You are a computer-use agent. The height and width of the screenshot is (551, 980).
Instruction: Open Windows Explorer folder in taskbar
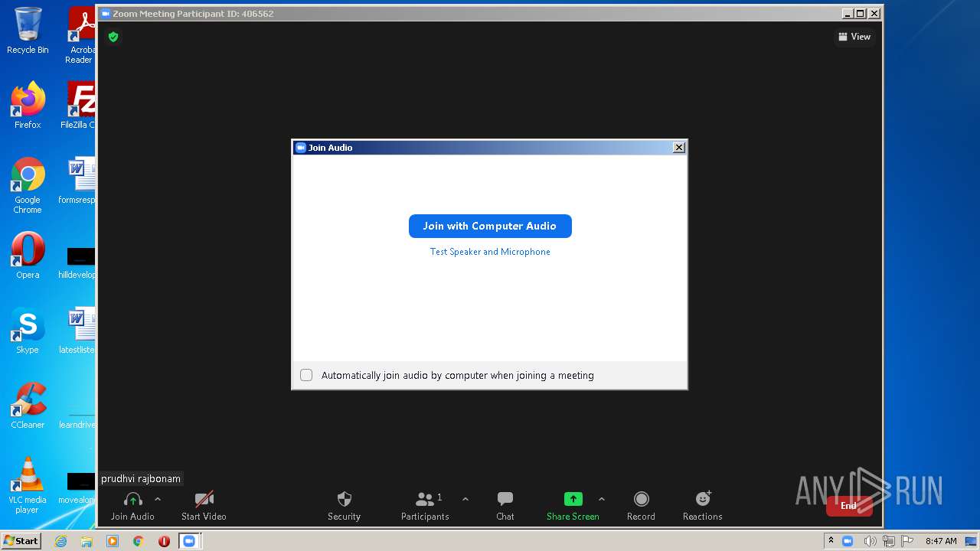coord(87,541)
